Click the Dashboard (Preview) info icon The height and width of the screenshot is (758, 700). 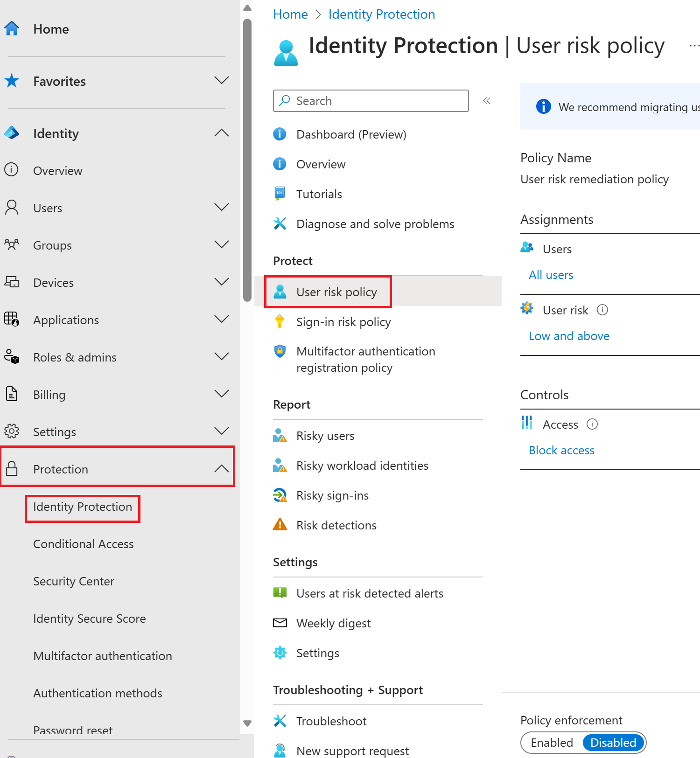(280, 134)
